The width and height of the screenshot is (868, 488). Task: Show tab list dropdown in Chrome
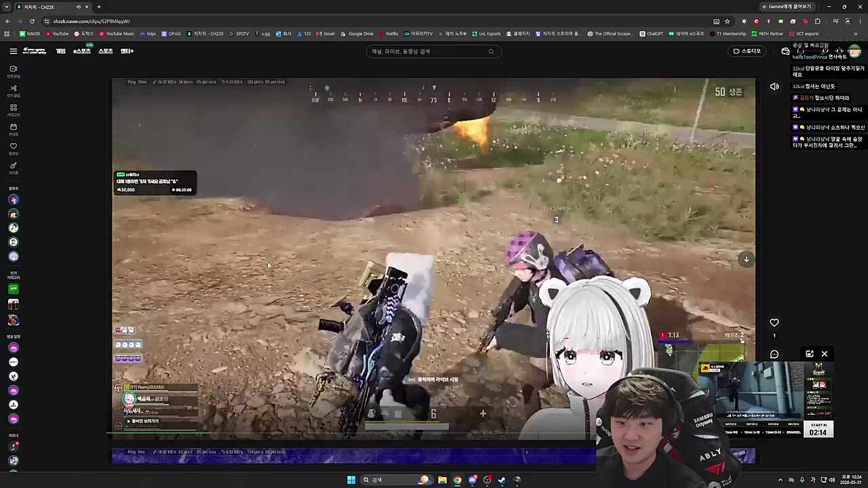7,7
